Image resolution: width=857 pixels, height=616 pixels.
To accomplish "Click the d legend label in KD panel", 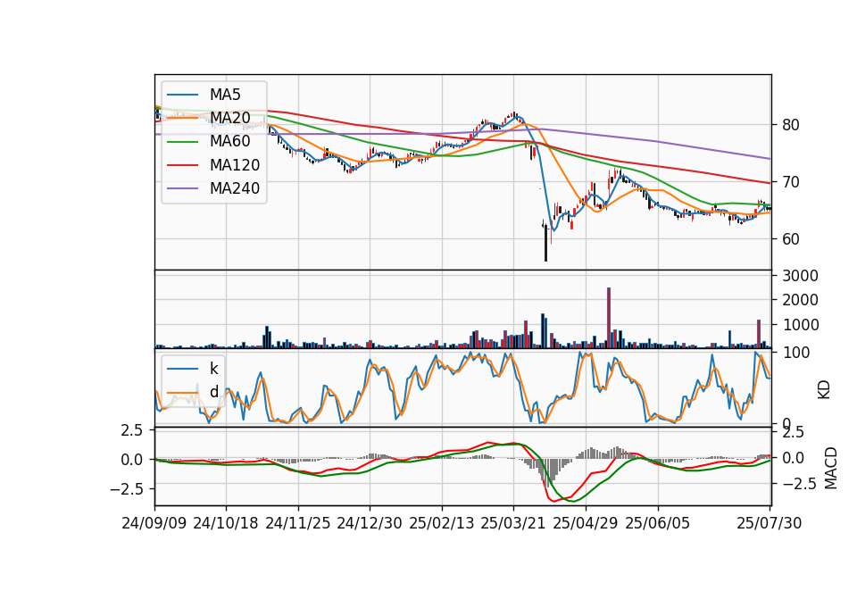I will point(213,392).
